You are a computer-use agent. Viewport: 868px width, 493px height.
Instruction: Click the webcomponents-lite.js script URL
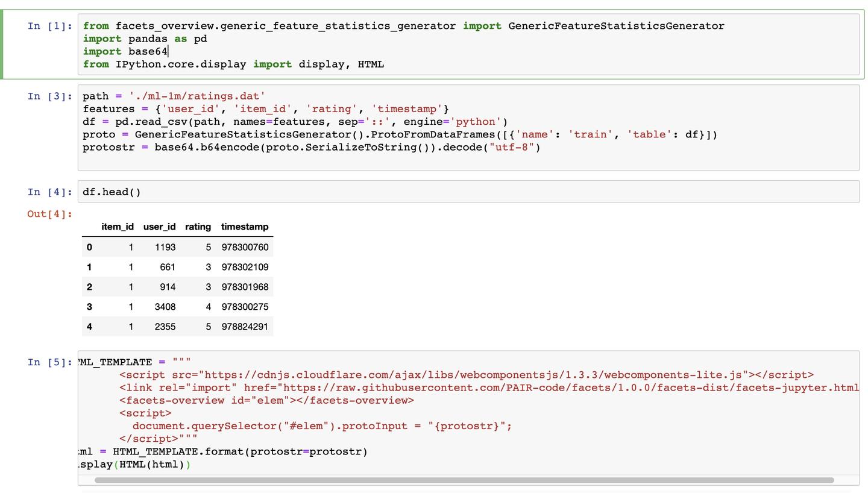pos(473,375)
